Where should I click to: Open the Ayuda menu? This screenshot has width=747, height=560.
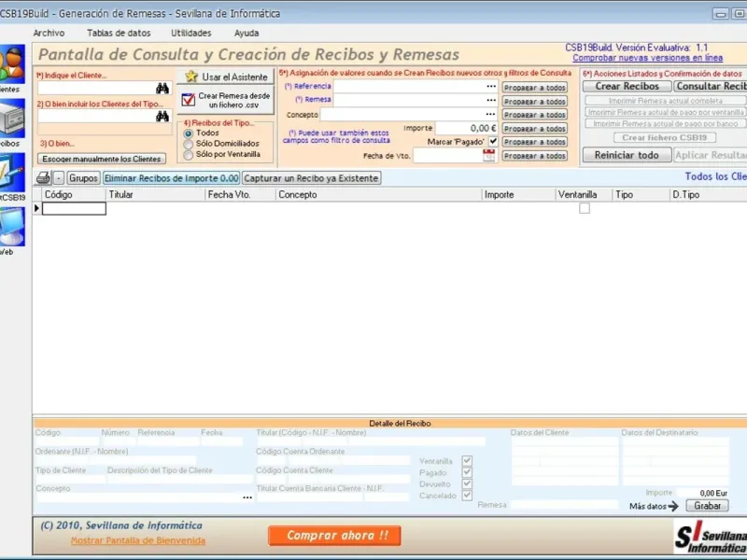(x=247, y=33)
